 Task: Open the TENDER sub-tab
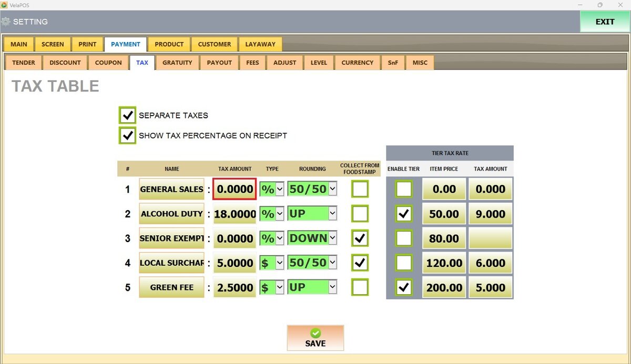(x=24, y=63)
